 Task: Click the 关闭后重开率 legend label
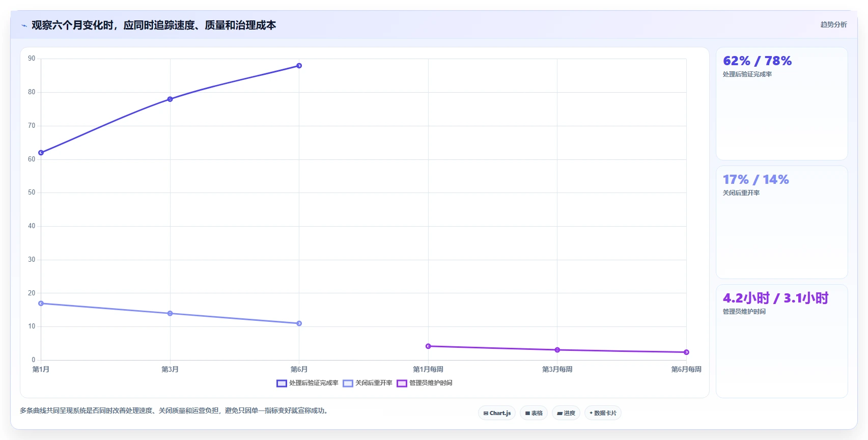click(x=374, y=383)
